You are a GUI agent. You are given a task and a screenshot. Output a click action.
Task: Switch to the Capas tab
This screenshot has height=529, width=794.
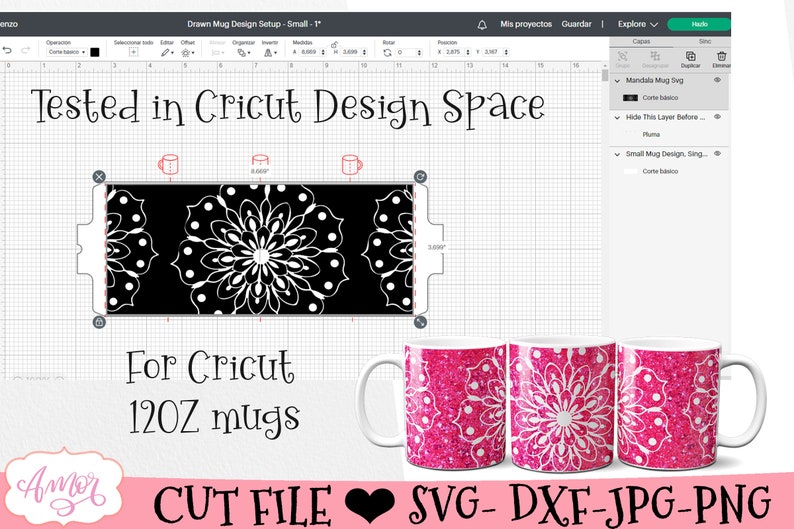[641, 42]
